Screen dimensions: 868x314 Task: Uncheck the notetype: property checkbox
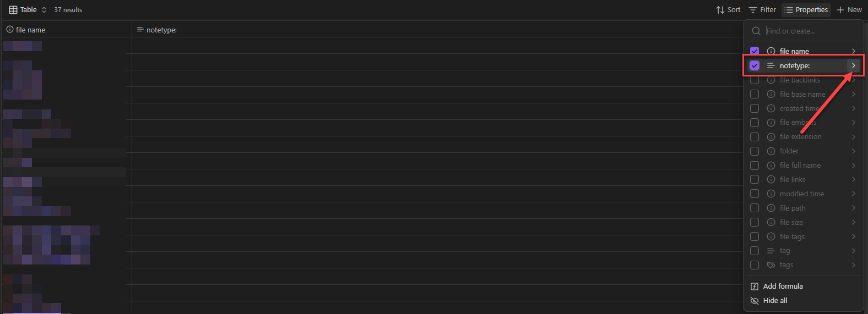click(x=755, y=65)
